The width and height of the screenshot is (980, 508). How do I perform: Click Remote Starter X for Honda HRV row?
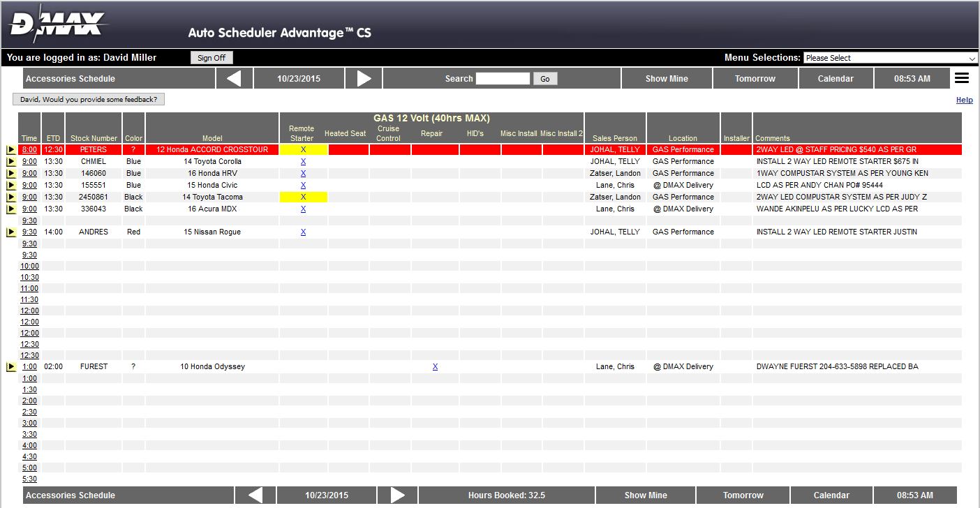(303, 173)
